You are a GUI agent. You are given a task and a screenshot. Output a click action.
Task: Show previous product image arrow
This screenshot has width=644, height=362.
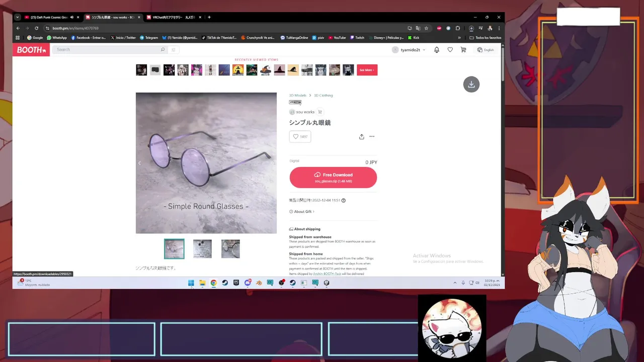coord(139,163)
